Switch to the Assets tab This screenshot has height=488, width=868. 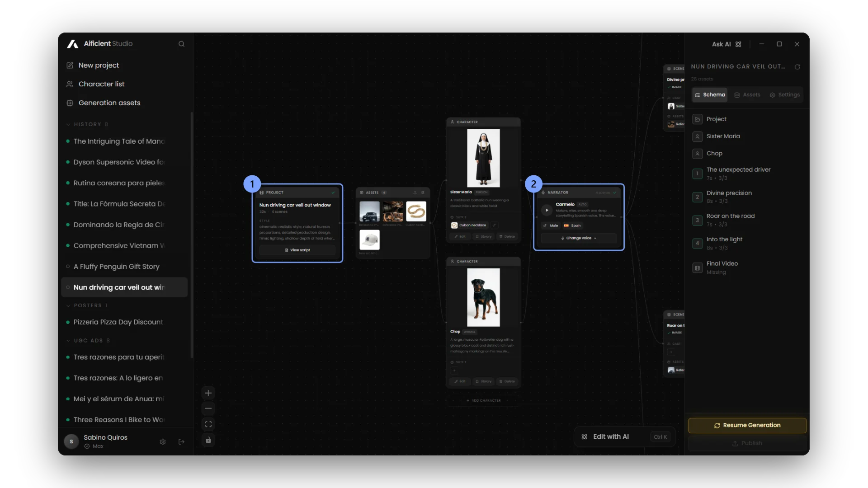[x=747, y=95]
